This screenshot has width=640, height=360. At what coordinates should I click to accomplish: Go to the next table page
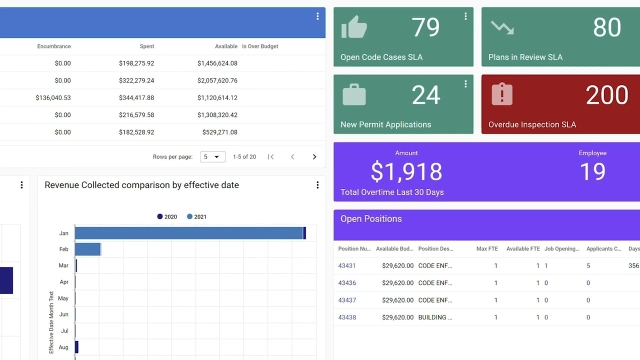click(314, 157)
